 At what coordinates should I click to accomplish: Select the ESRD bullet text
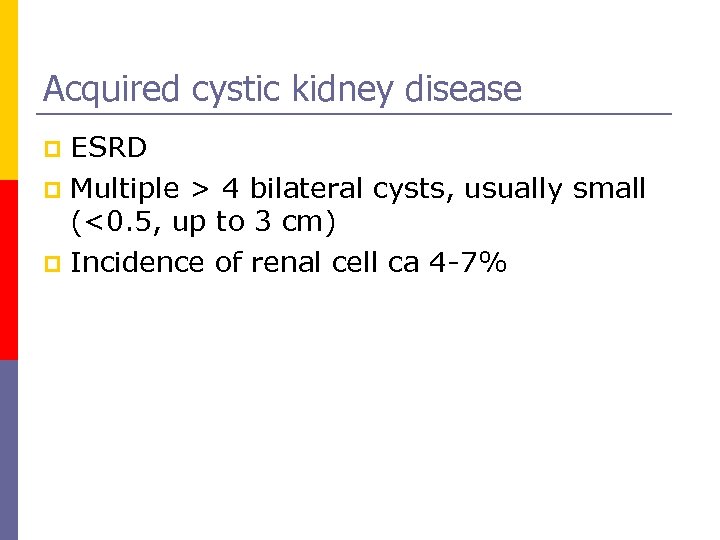coord(109,149)
